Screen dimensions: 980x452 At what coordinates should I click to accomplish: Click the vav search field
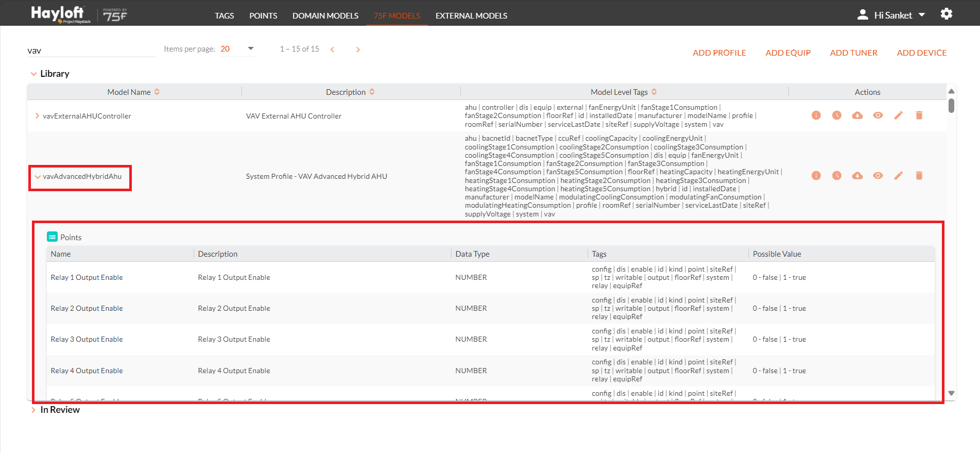(x=92, y=51)
